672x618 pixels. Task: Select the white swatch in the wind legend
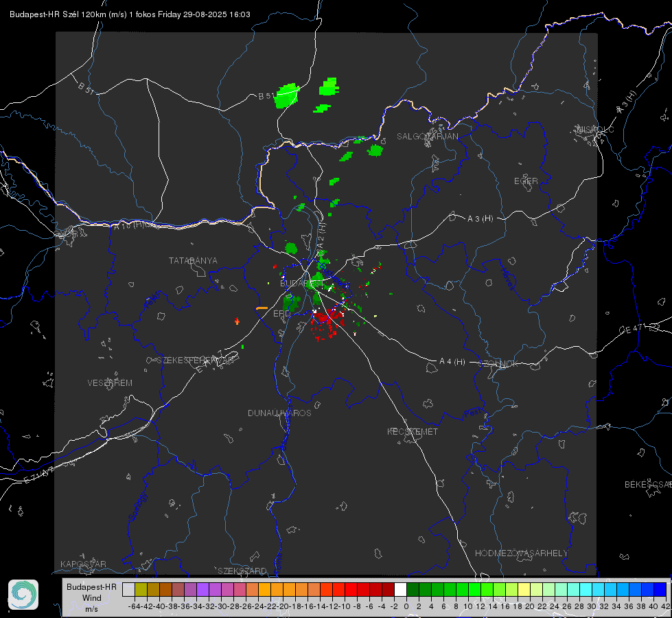400,590
